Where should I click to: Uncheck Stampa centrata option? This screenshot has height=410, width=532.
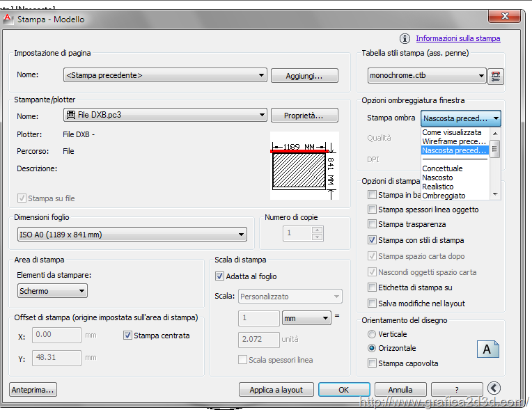[x=127, y=336]
